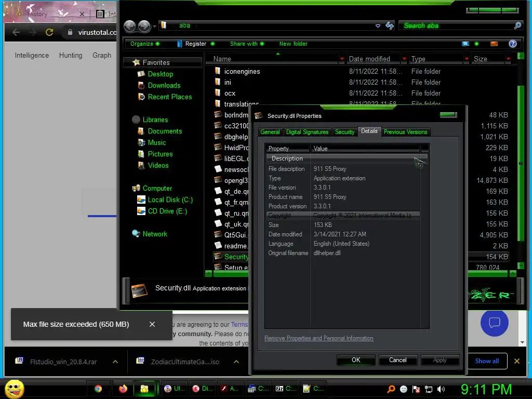Open Local Disk (C:)
This screenshot has height=399, width=532.
point(170,200)
